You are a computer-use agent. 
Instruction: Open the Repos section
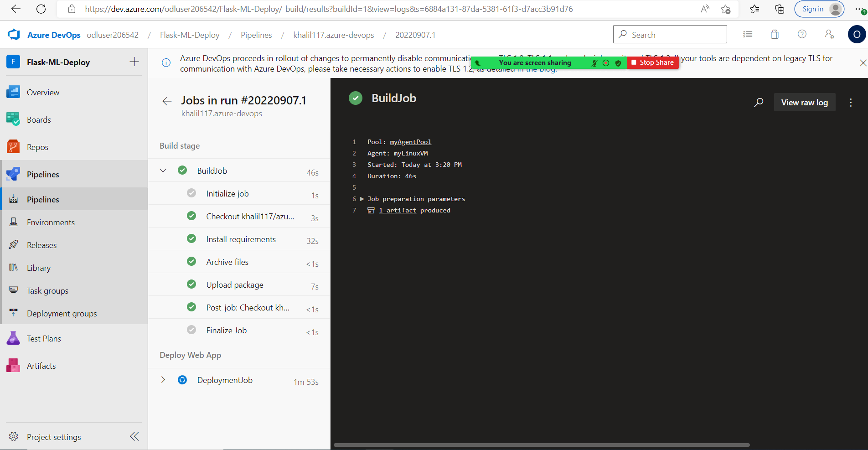(37, 147)
